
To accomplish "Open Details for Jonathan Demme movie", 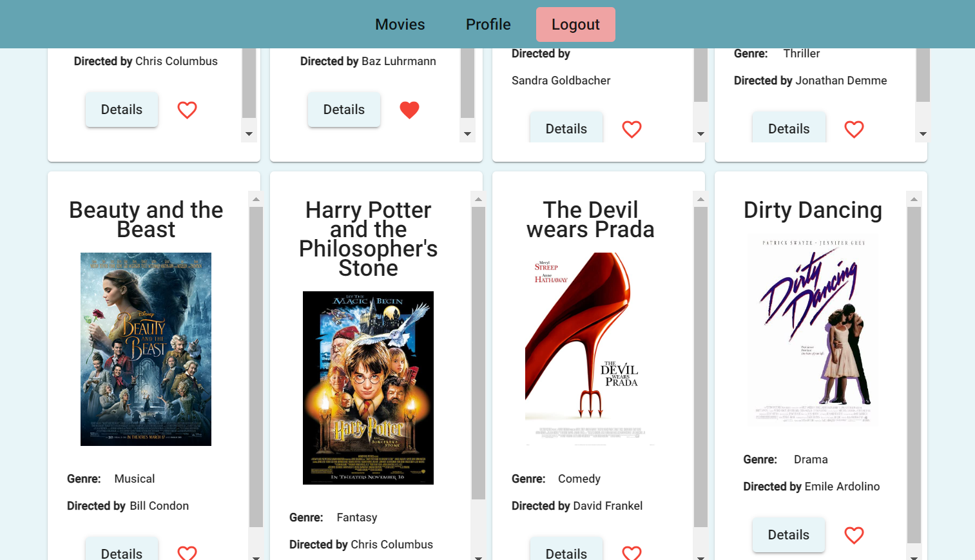I will (789, 127).
